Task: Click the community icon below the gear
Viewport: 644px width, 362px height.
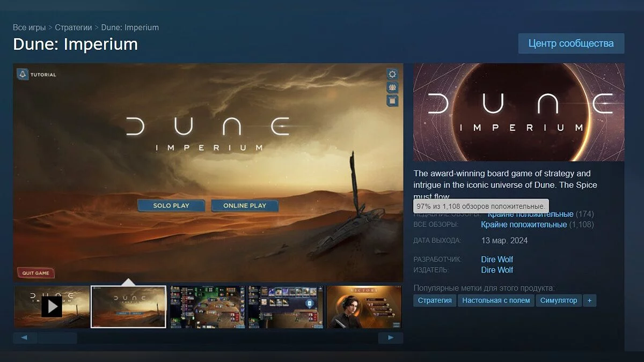Action: 393,87
